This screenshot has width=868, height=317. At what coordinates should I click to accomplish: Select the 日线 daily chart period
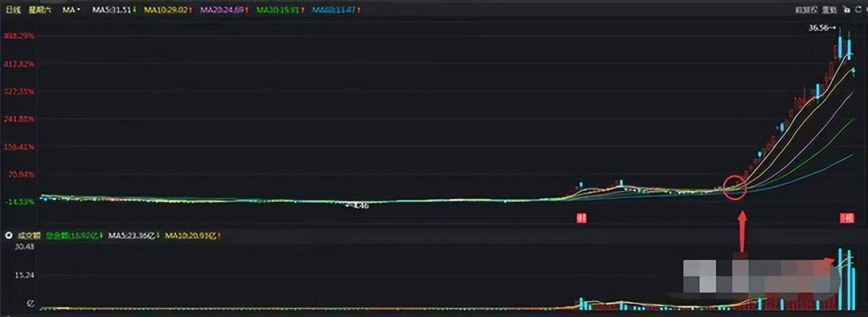pos(13,10)
